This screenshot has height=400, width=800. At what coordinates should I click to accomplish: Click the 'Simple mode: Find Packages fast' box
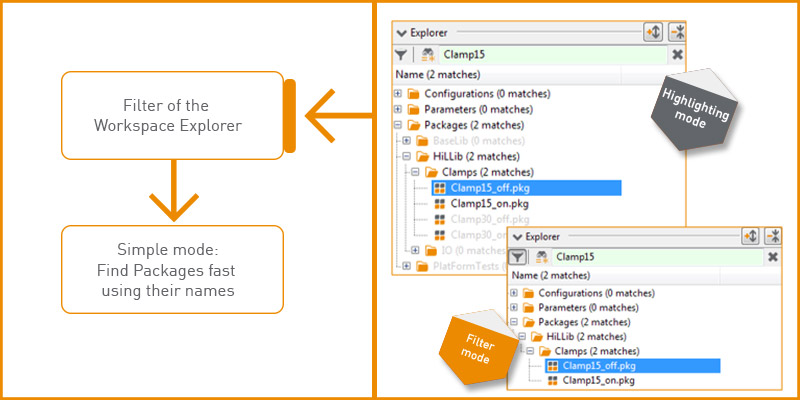coord(171,269)
